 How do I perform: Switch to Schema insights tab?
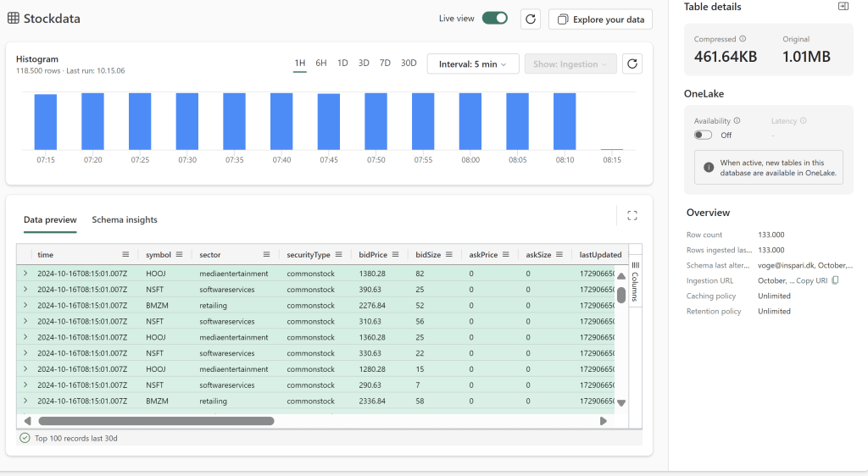pos(125,219)
